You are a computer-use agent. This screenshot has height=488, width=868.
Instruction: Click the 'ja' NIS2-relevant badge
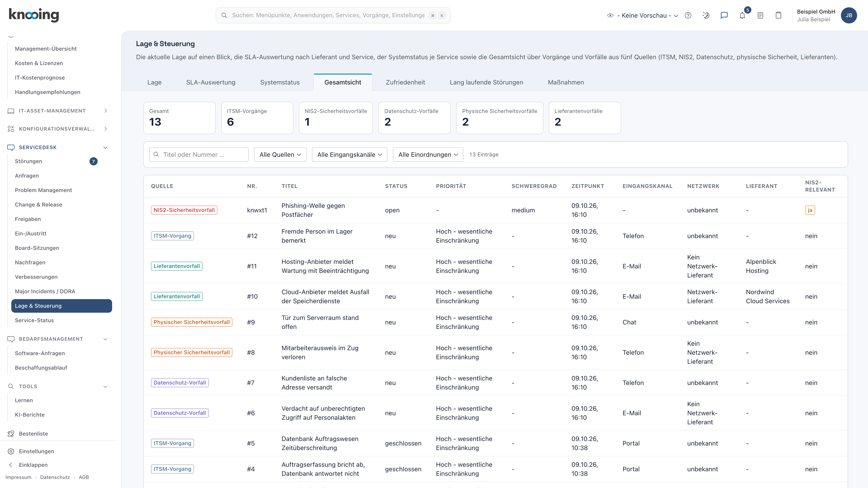pyautogui.click(x=810, y=210)
